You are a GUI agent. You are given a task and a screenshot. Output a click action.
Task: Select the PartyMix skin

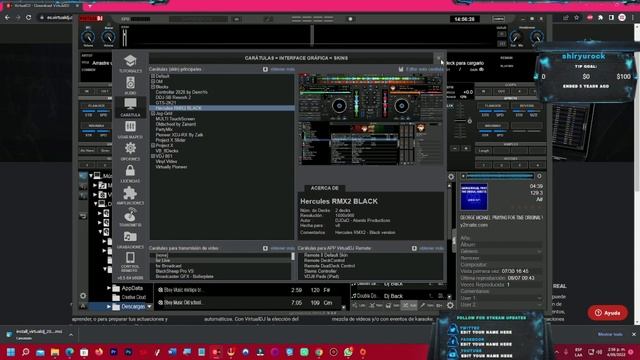[x=164, y=129]
